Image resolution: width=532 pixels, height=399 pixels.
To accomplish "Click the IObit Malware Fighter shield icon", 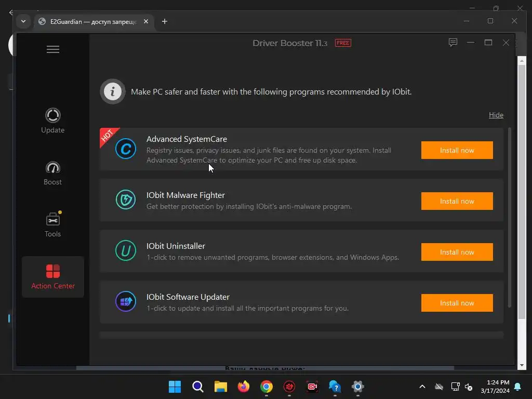I will (126, 199).
